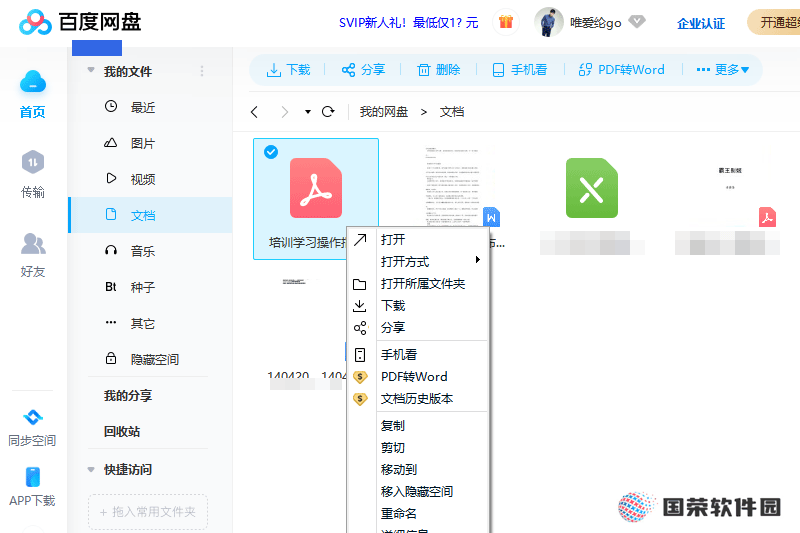Open the 同步空间 sync space icon
Screen dimensions: 800x533
(33, 417)
